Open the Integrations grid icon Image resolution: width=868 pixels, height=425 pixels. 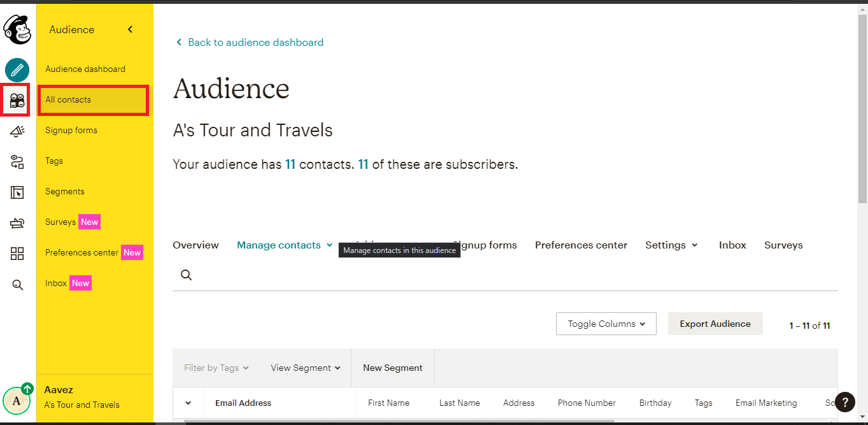pyautogui.click(x=17, y=254)
